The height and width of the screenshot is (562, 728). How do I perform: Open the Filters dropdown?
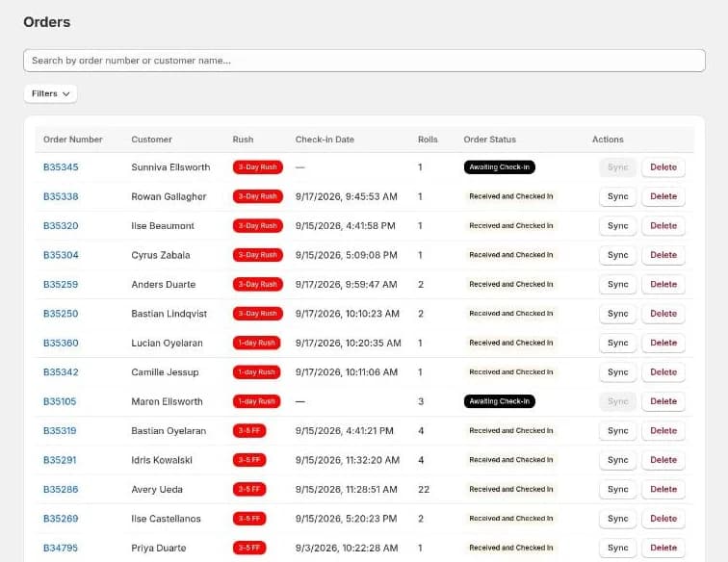pos(51,93)
